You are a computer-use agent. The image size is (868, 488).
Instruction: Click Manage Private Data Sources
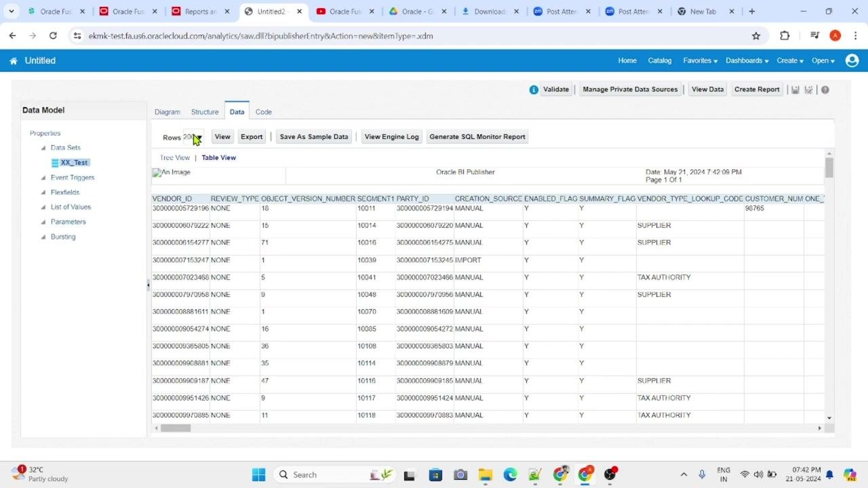tap(630, 89)
